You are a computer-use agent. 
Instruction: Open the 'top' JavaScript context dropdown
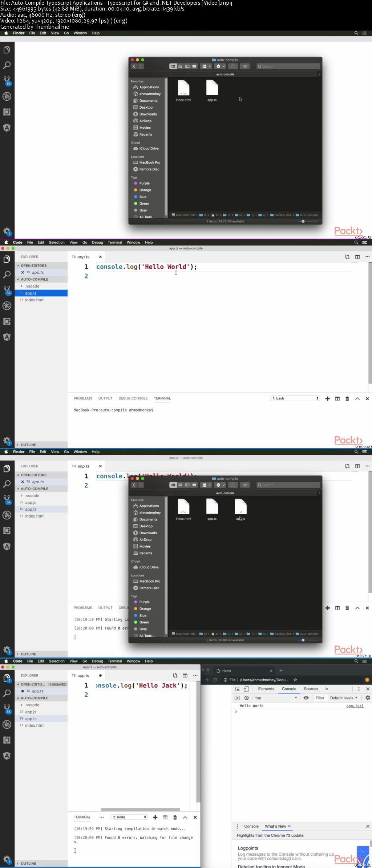pos(276,698)
